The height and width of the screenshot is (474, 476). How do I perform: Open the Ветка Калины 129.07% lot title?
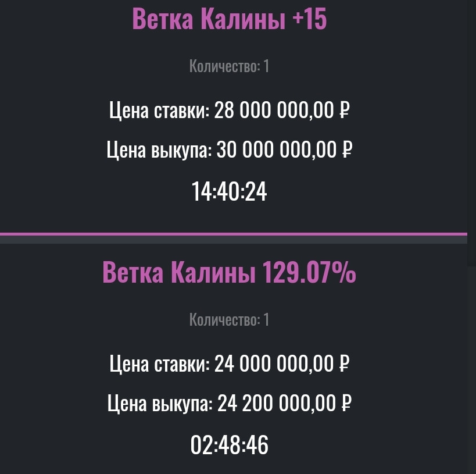point(229,272)
